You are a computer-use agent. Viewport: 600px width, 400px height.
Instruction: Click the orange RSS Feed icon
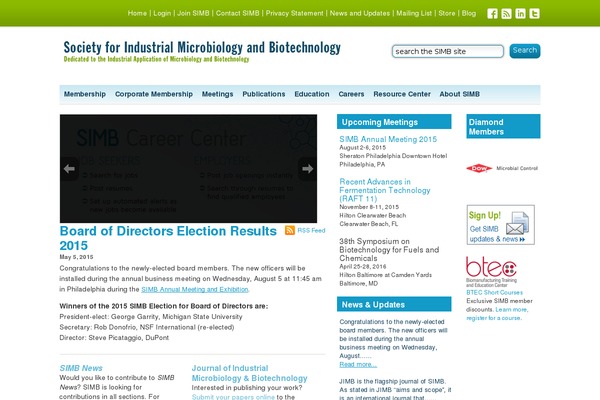pos(290,230)
